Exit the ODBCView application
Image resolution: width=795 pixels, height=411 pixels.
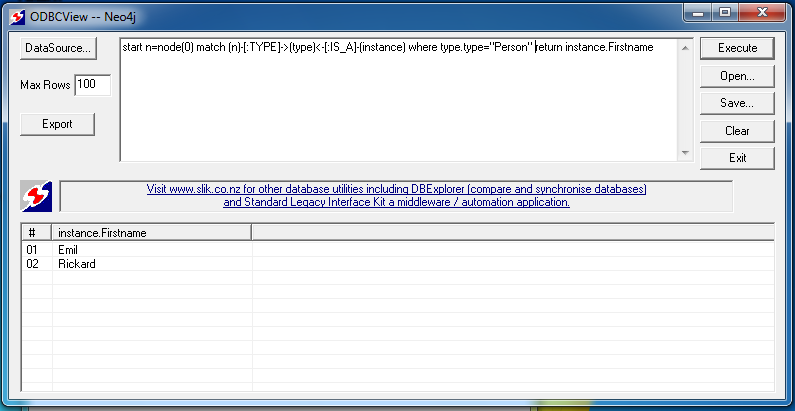pos(737,158)
